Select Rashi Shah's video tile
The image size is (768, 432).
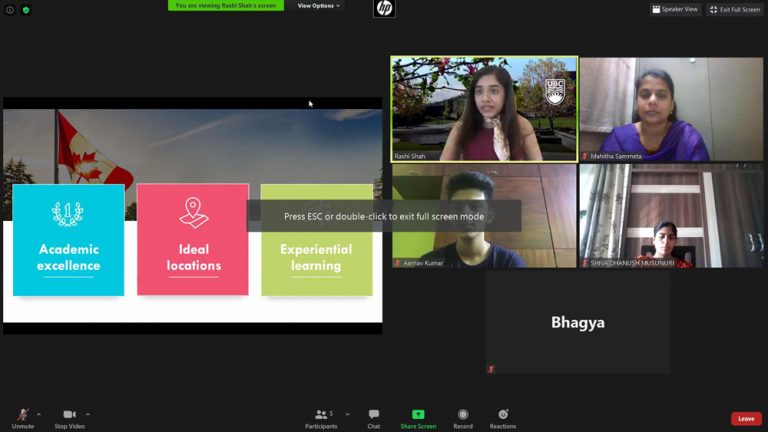tap(484, 108)
